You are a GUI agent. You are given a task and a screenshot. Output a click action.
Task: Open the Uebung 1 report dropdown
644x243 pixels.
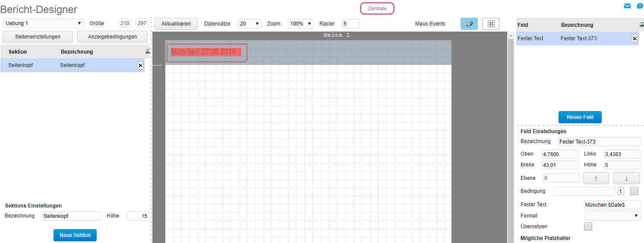44,23
